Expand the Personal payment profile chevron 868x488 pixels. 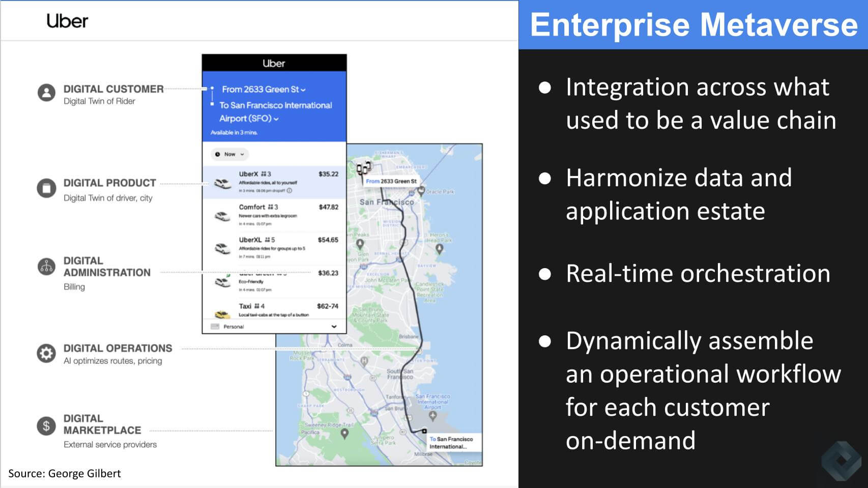tap(334, 327)
